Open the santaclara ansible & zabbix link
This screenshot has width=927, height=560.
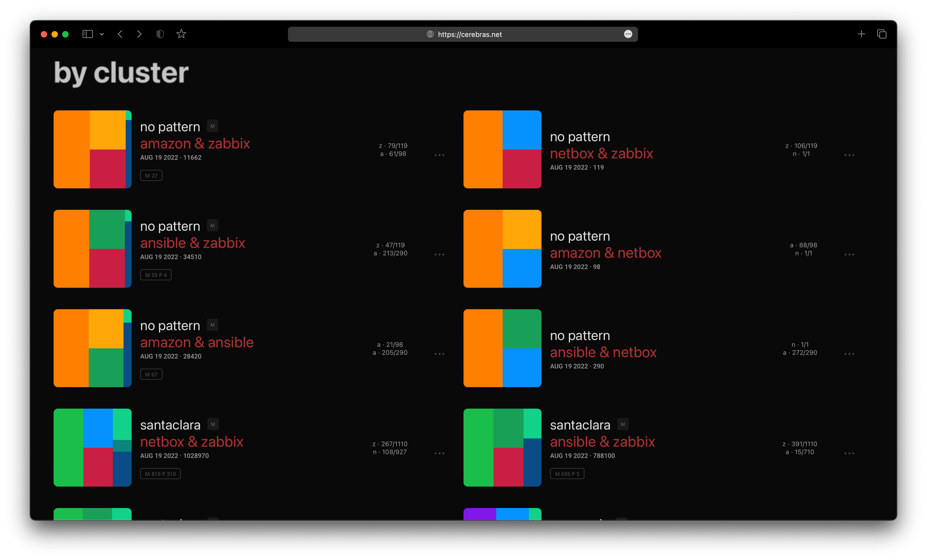coord(602,442)
